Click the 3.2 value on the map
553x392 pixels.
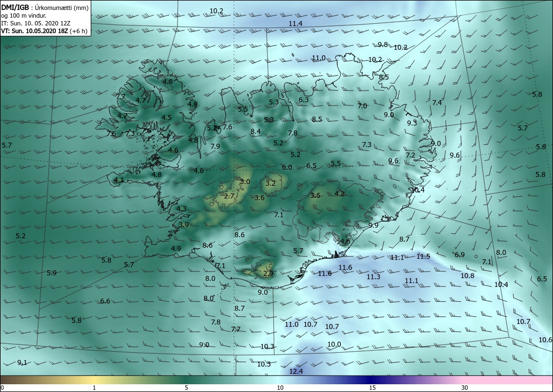point(270,184)
